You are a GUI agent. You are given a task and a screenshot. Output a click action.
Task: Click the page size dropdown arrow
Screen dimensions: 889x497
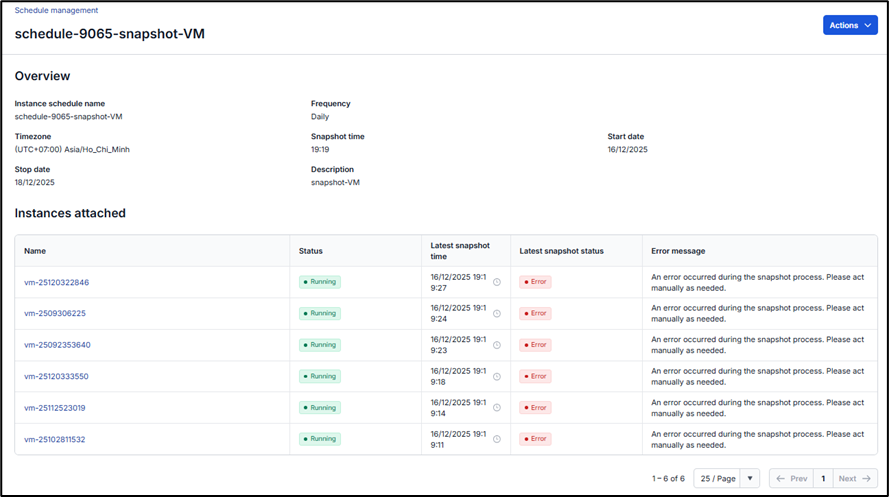coord(750,478)
